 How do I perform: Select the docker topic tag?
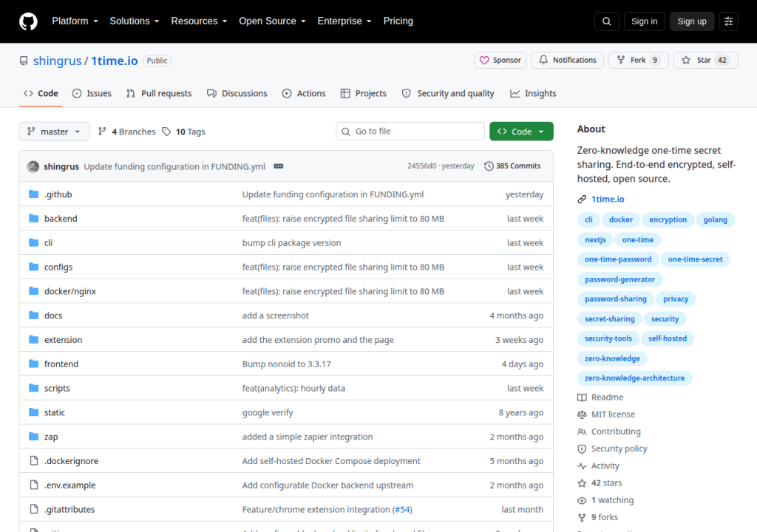pyautogui.click(x=620, y=219)
